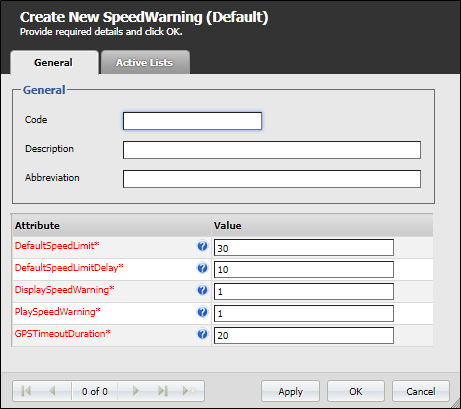Viewport: 461px width, 409px height.
Task: Go to previous record arrow
Action: tap(52, 391)
